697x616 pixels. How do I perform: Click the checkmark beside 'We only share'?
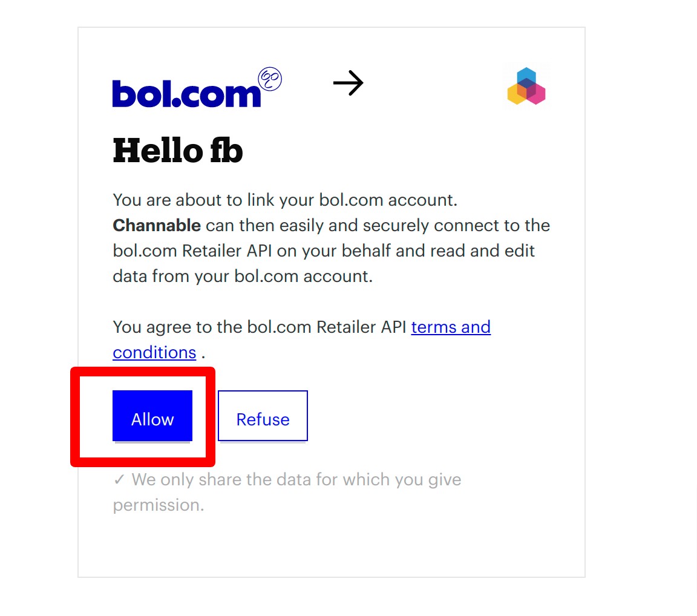point(119,480)
